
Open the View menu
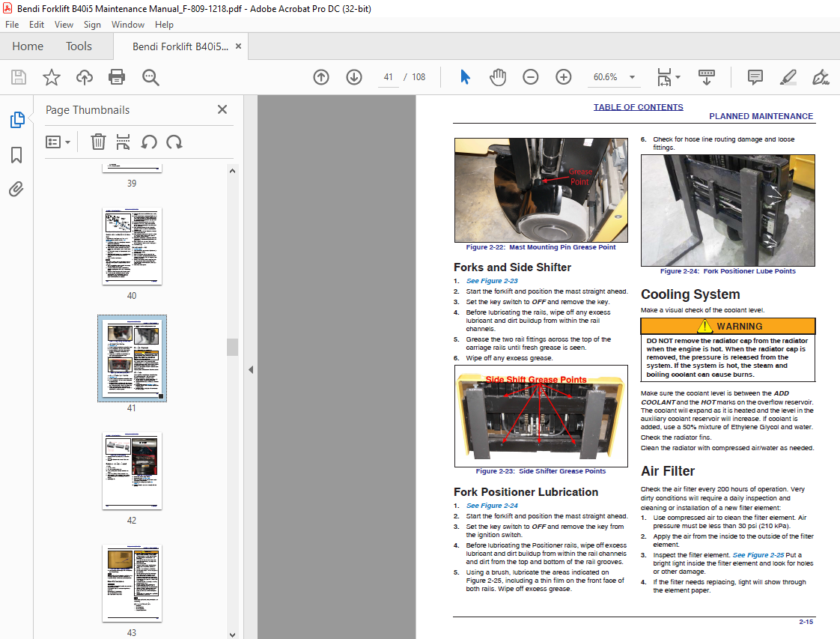click(64, 25)
